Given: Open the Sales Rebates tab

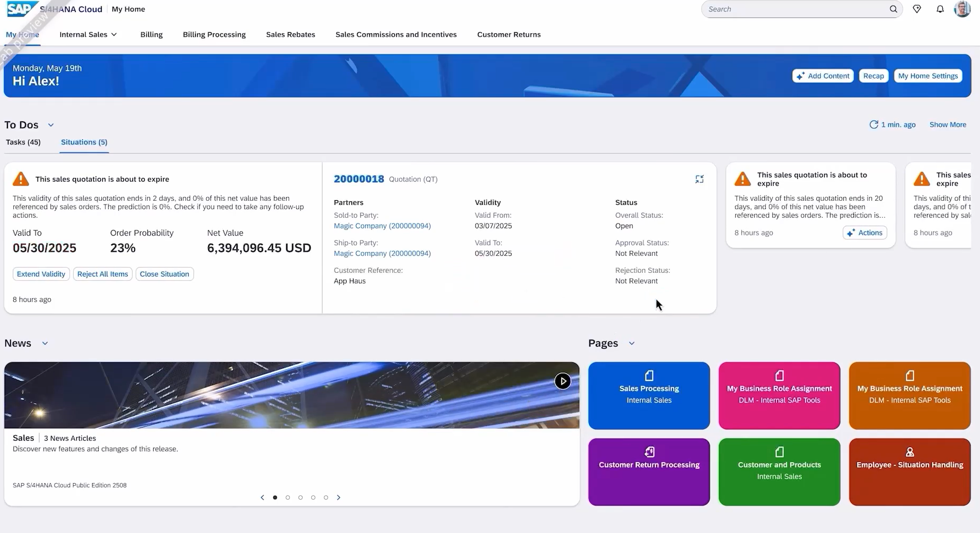Looking at the screenshot, I should coord(290,34).
